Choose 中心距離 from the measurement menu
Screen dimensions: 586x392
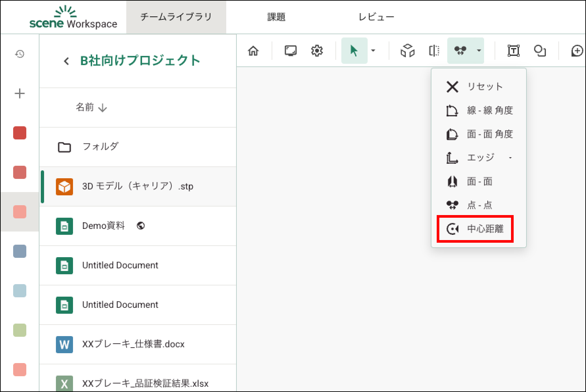tap(475, 229)
